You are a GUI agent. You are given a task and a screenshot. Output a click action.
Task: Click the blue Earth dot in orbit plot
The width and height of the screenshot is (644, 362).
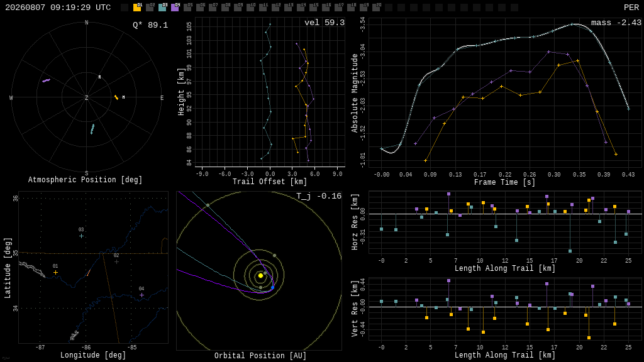click(x=272, y=288)
